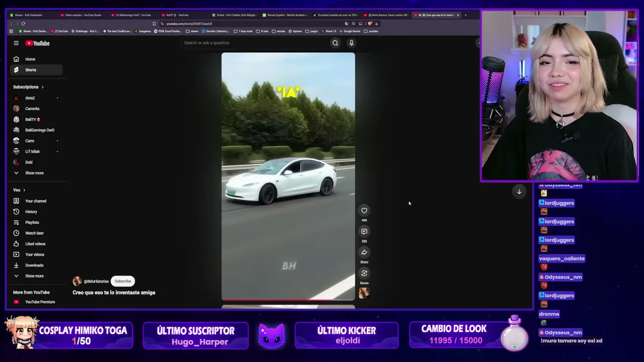Open Your videos
The image size is (644, 362).
coord(35,254)
